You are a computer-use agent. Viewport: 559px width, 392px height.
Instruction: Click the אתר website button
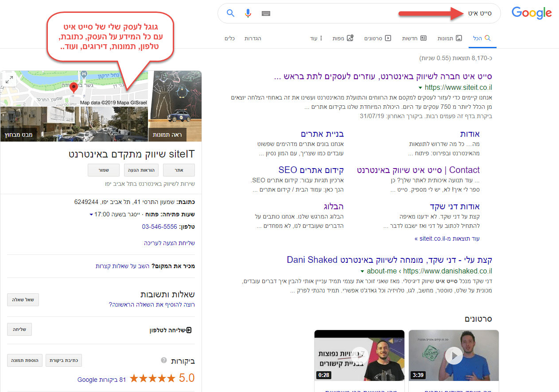pyautogui.click(x=179, y=170)
